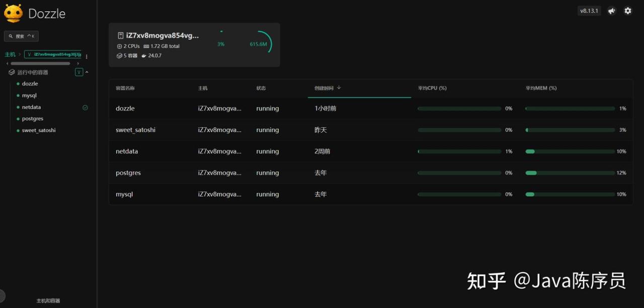Click 12% memory value in postgres row

621,173
